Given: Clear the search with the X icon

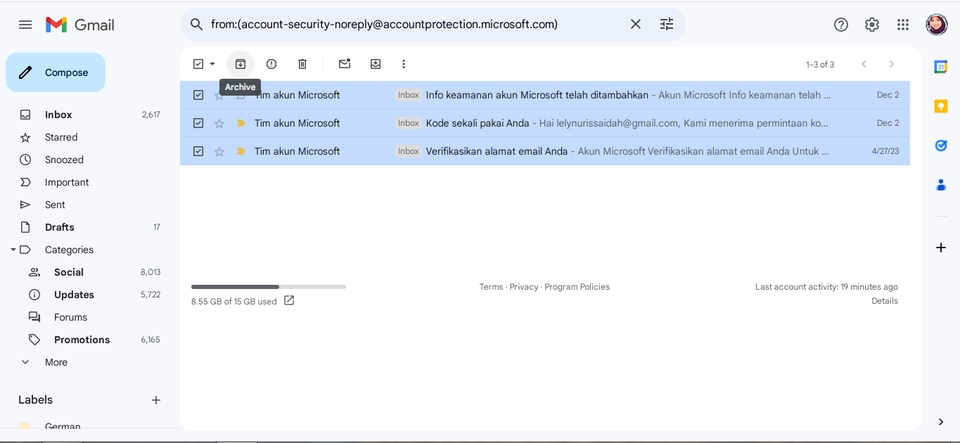Looking at the screenshot, I should click(x=636, y=24).
